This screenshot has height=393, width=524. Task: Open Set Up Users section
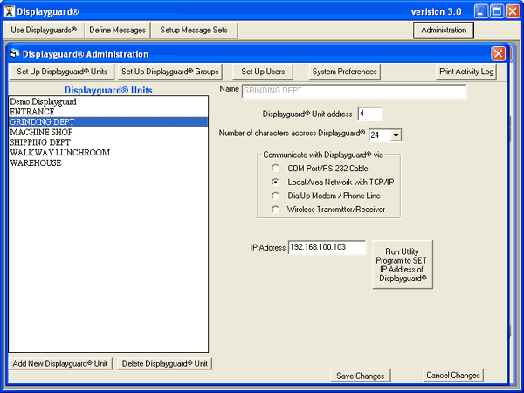[263, 72]
